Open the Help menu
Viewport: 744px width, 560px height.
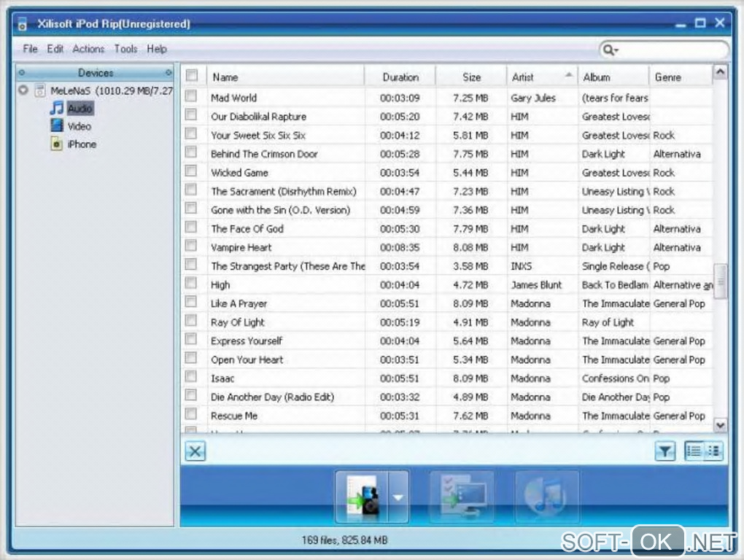(x=157, y=48)
